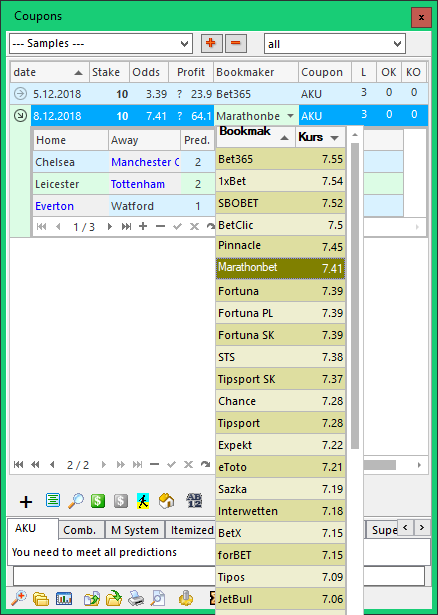
Task: Click the Stake column header
Action: (109, 72)
